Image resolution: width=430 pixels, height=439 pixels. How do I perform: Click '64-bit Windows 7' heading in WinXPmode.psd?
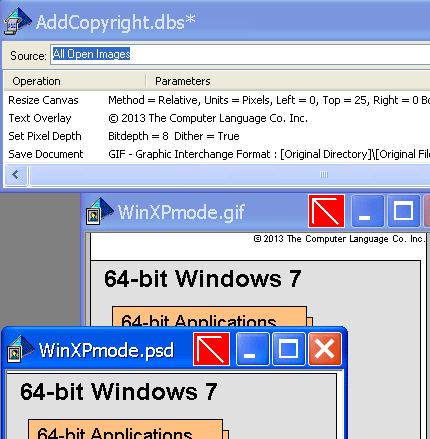tap(119, 391)
